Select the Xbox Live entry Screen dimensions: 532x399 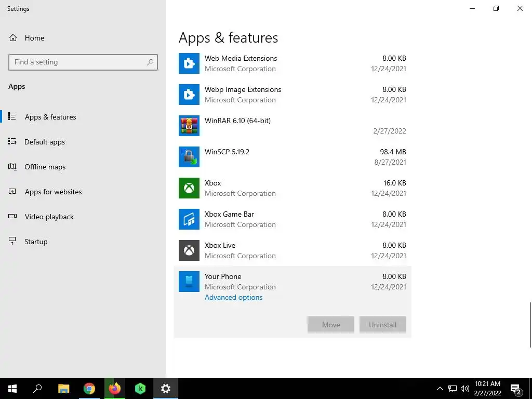click(x=292, y=251)
